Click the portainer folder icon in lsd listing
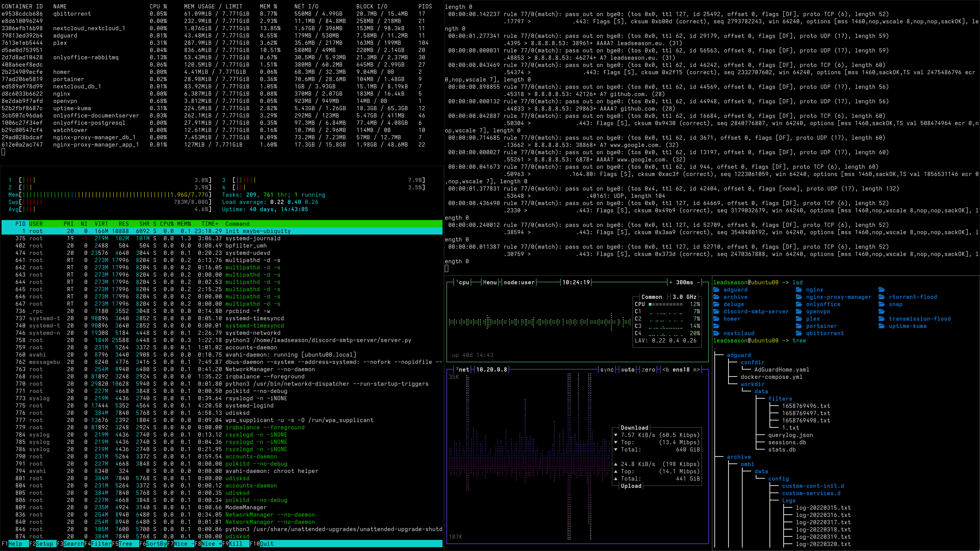Screen dimensions: 980x551 [799, 326]
